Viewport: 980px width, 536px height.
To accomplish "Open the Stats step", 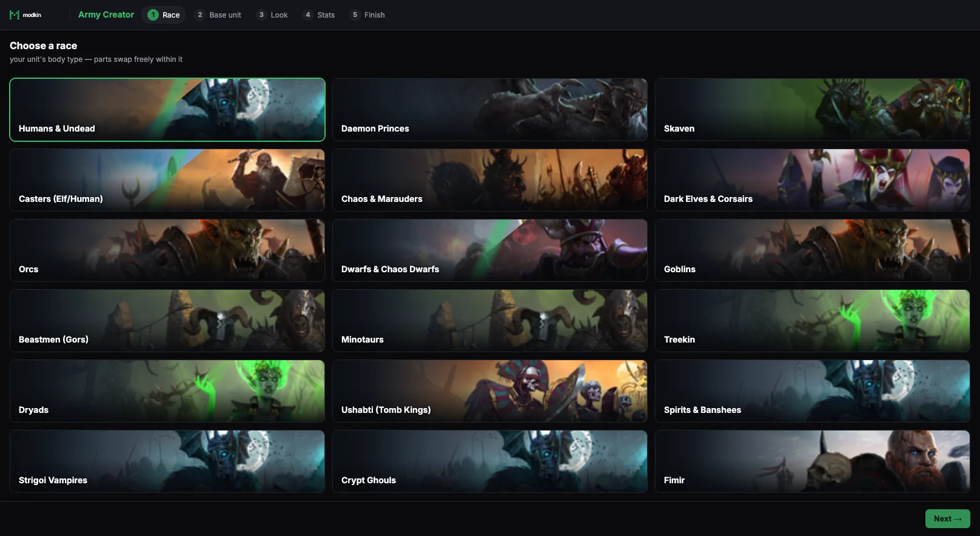I will tap(319, 15).
